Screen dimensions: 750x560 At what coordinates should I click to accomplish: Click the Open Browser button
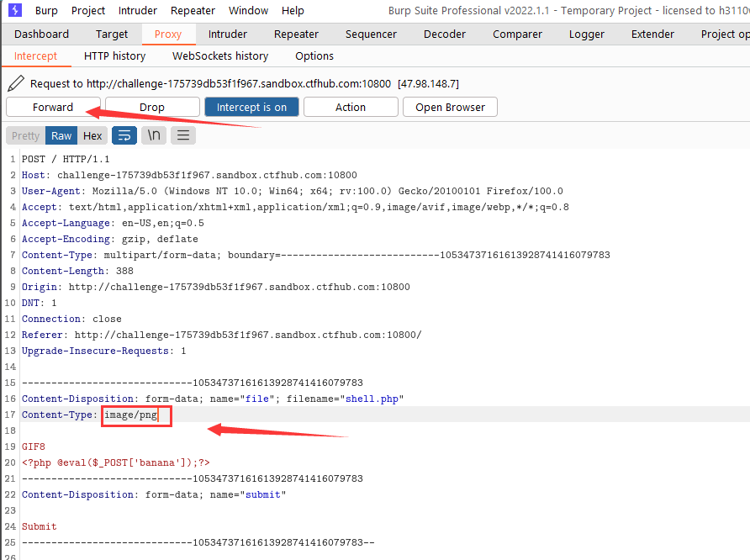point(450,107)
